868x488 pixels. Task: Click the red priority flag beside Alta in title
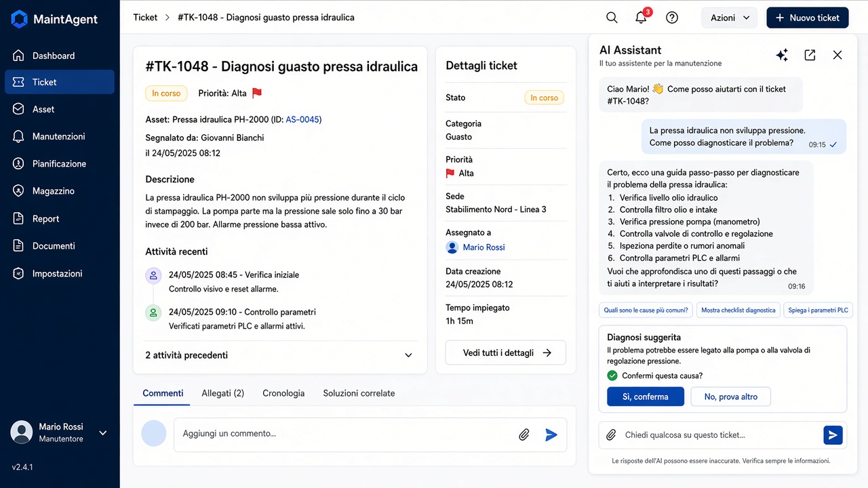pos(257,93)
